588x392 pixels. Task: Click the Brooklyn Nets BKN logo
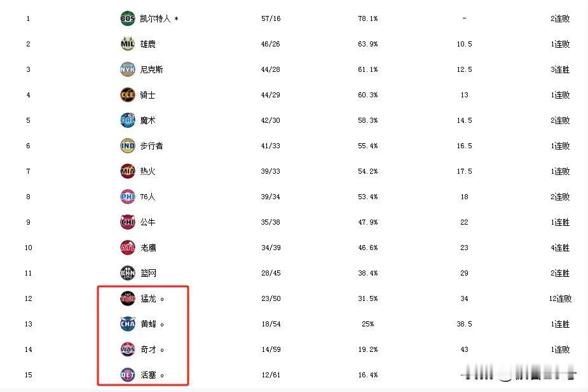click(x=128, y=273)
